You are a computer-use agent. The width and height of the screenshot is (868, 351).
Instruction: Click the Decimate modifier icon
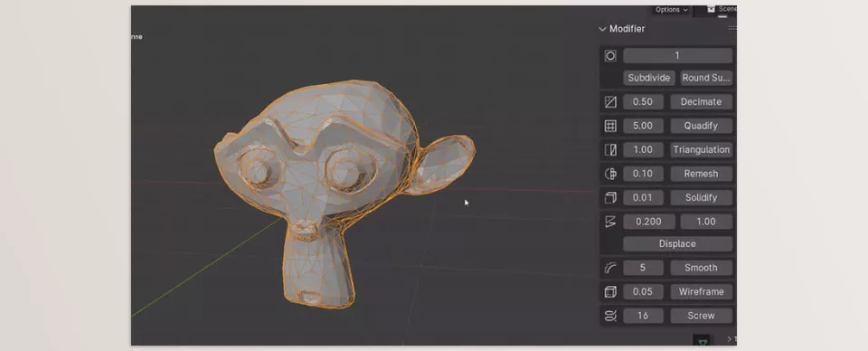[x=610, y=102]
